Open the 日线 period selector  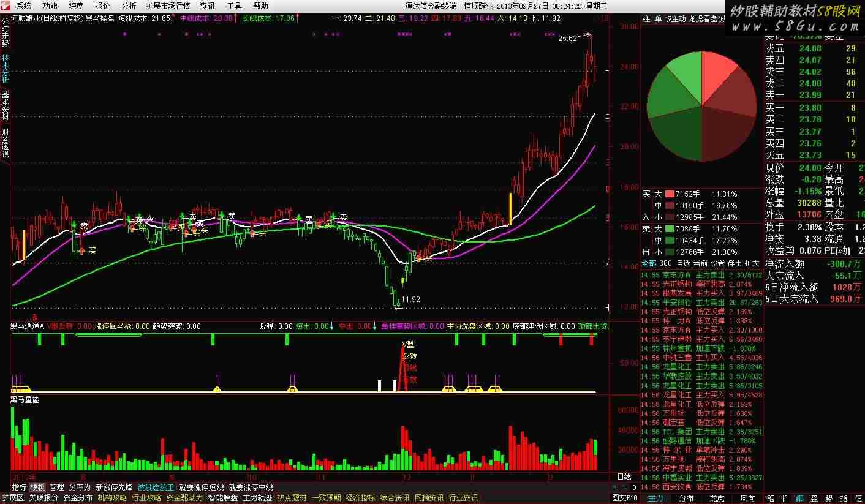point(624,476)
